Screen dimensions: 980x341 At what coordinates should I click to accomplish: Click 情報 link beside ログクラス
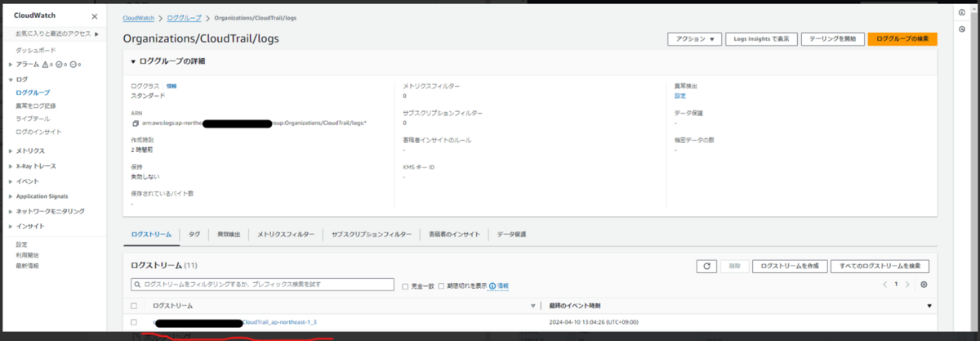171,86
